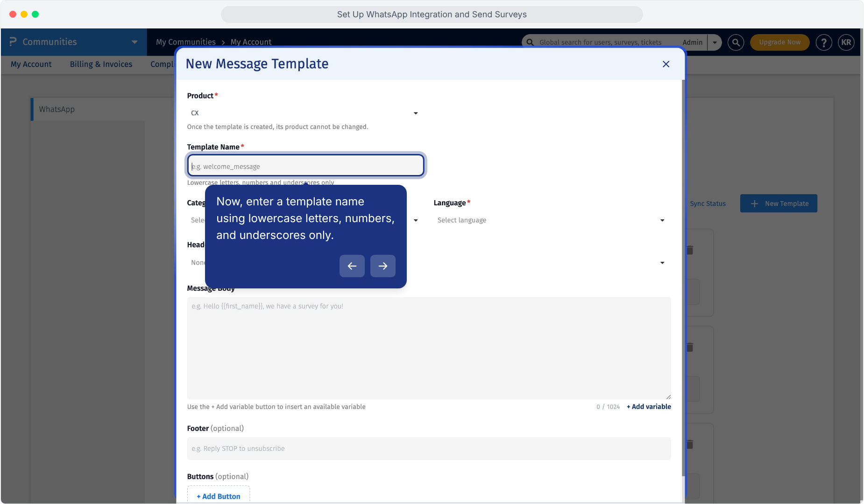Viewport: 864px width, 504px height.
Task: Click the second template trash icon
Action: [690, 347]
